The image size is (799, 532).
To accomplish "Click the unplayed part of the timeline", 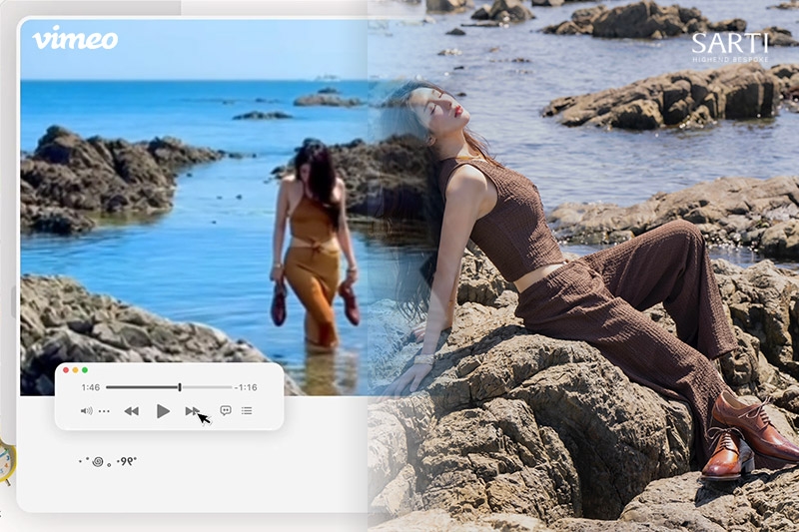I will (208, 386).
